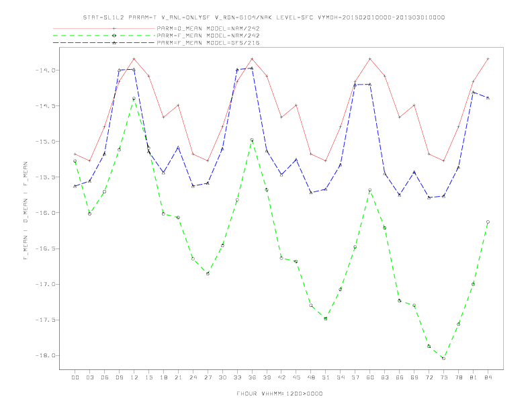Click x-axis tick label 00

click(75, 377)
